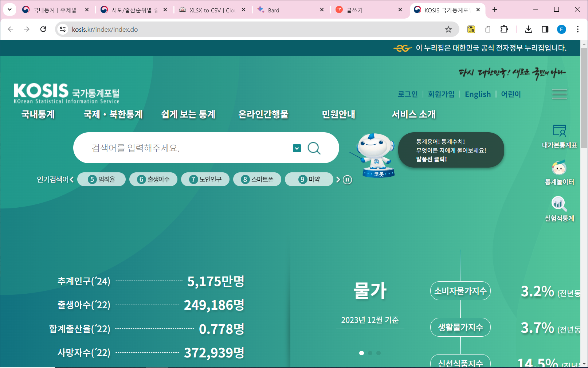The height and width of the screenshot is (368, 588).
Task: Click the KOSIS 국가통계포털 logo
Action: [67, 93]
